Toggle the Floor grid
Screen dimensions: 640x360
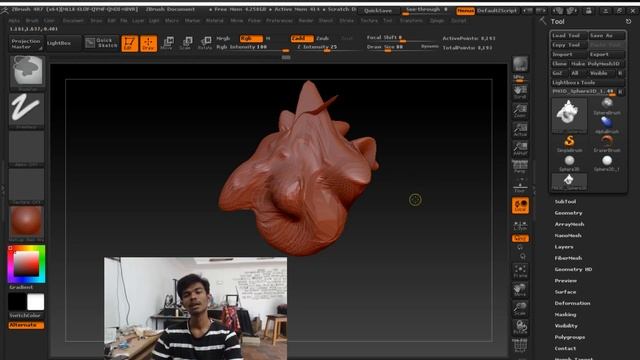[x=520, y=186]
